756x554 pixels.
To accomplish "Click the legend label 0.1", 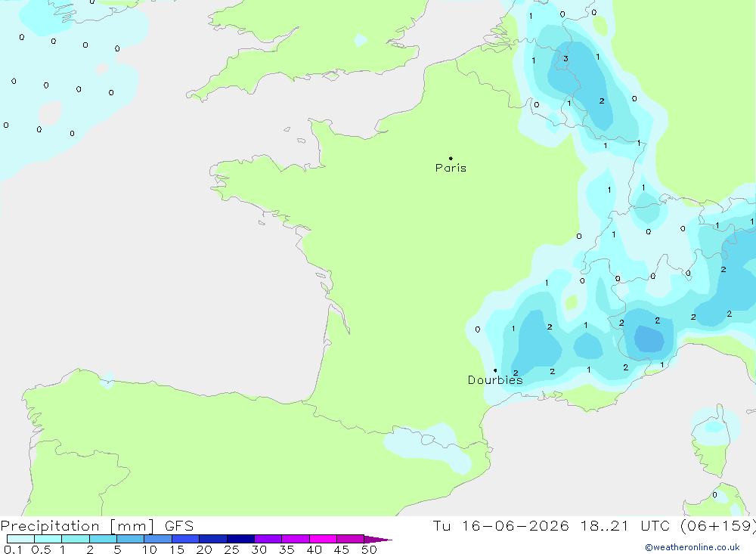I will [13, 549].
